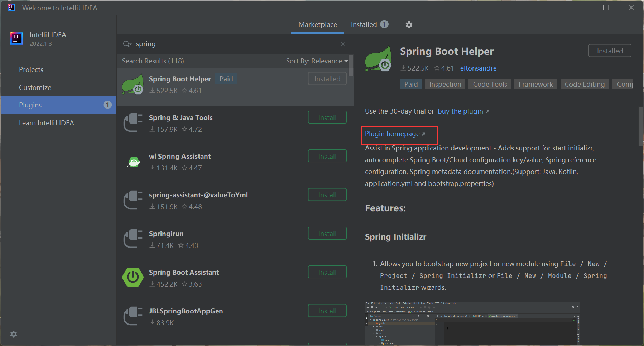Viewport: 644px width, 346px height.
Task: Install spring-assistant-@valueToYml plugin
Action: 327,195
